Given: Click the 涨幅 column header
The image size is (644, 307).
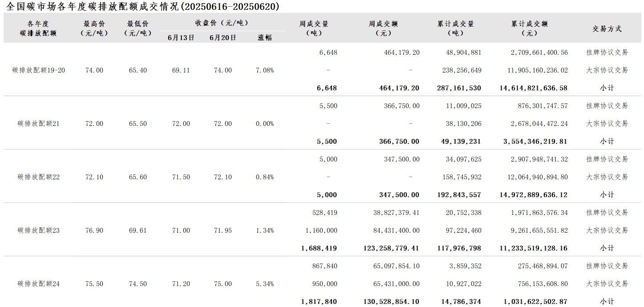Looking at the screenshot, I should click(x=265, y=38).
